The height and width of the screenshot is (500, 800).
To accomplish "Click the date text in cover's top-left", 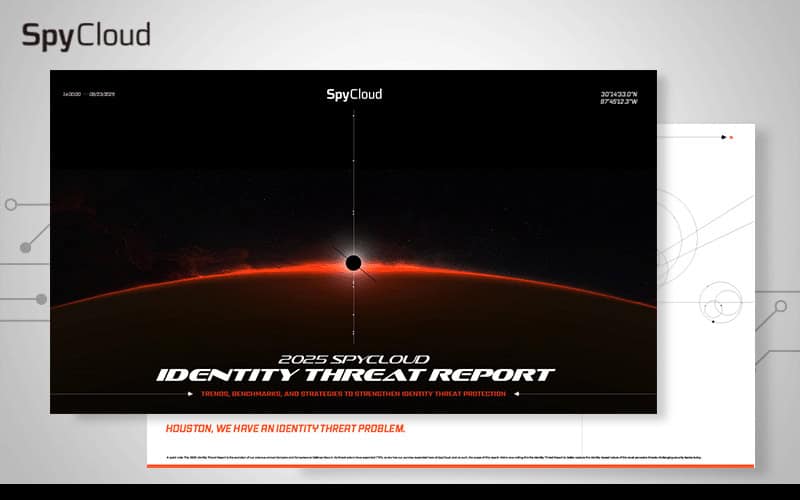I will (x=90, y=94).
